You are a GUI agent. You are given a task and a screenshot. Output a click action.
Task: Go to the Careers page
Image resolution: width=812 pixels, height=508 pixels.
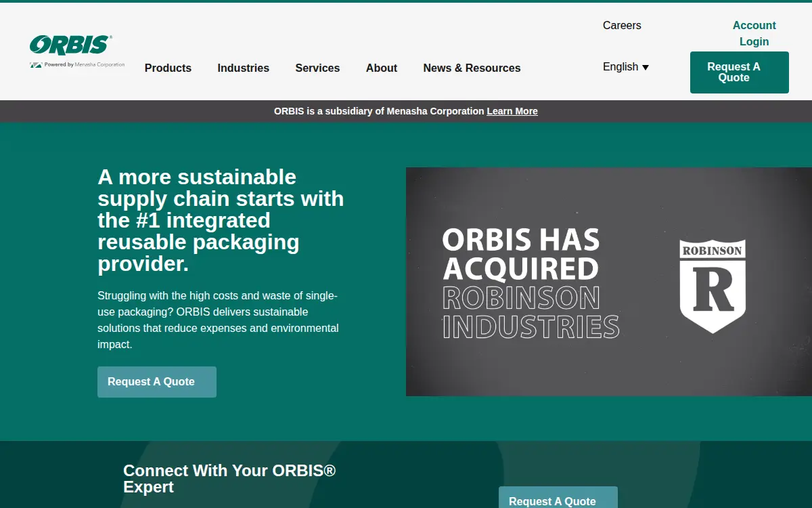click(622, 25)
